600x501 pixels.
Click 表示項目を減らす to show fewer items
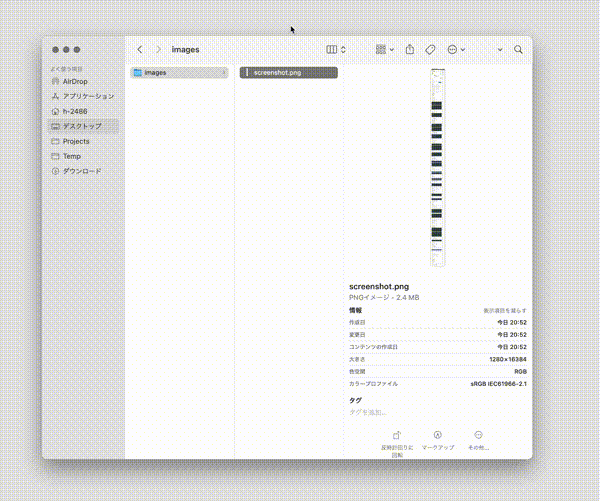[505, 311]
